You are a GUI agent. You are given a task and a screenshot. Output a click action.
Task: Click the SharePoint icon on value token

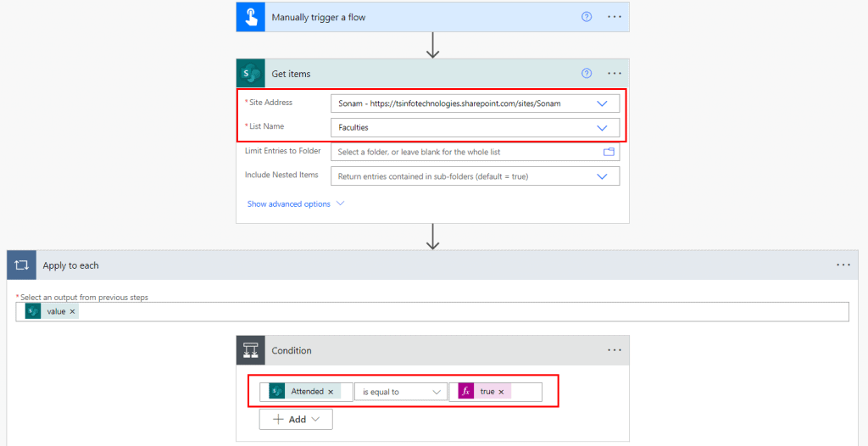33,311
